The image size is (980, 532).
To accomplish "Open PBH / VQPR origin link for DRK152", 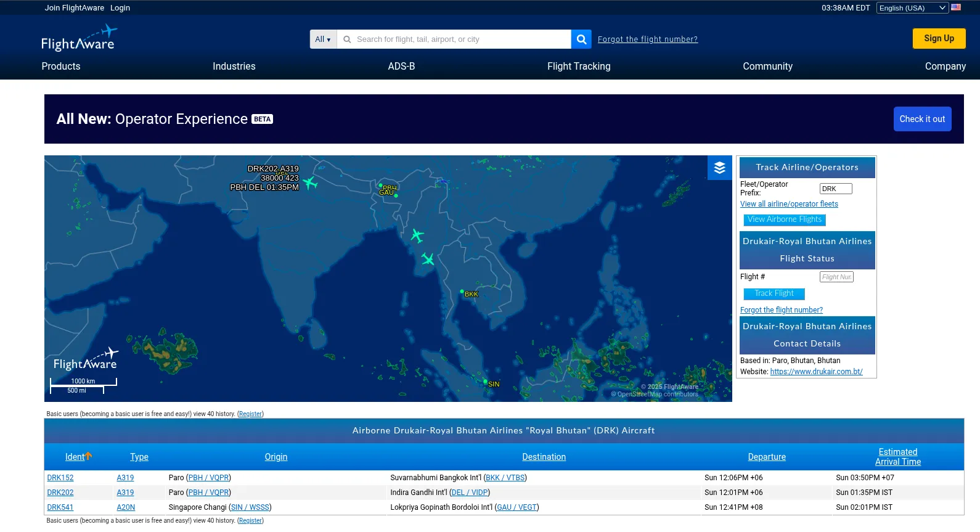I will tap(208, 478).
